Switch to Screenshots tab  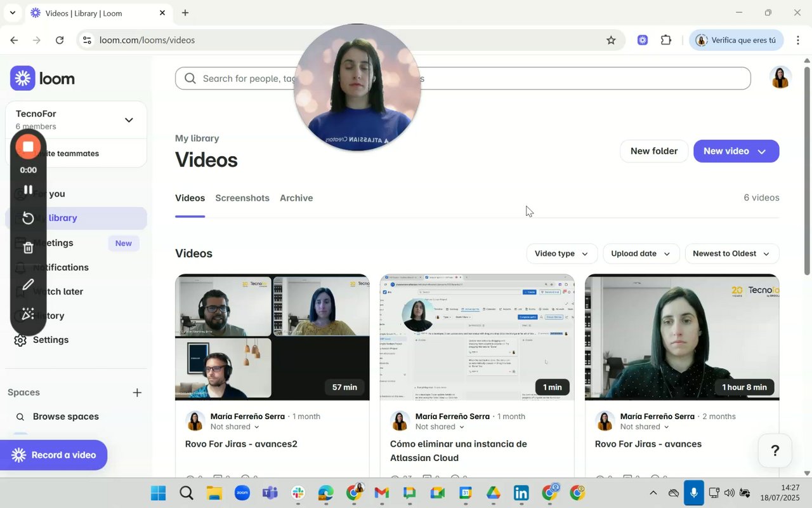click(242, 198)
